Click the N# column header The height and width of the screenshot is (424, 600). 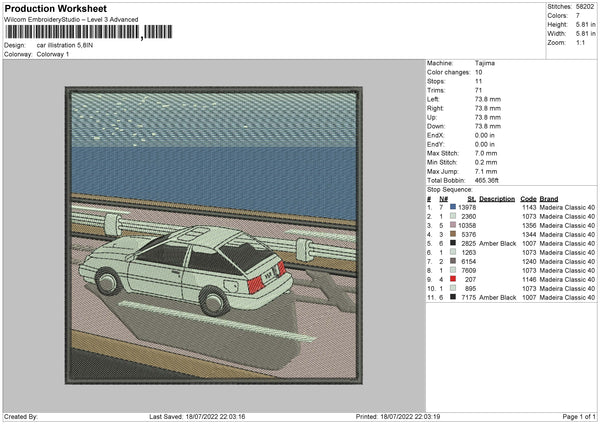point(443,199)
